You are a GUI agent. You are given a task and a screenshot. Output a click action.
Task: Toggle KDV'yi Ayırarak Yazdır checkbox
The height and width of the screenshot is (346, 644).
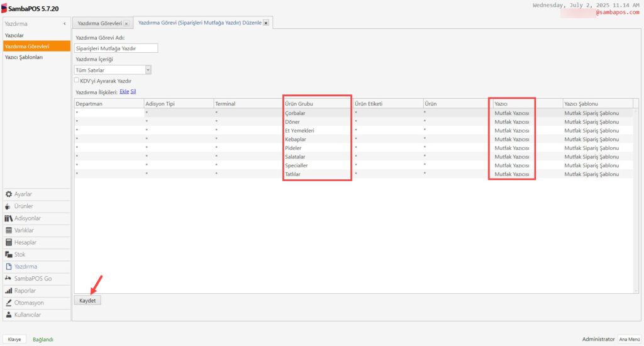77,80
